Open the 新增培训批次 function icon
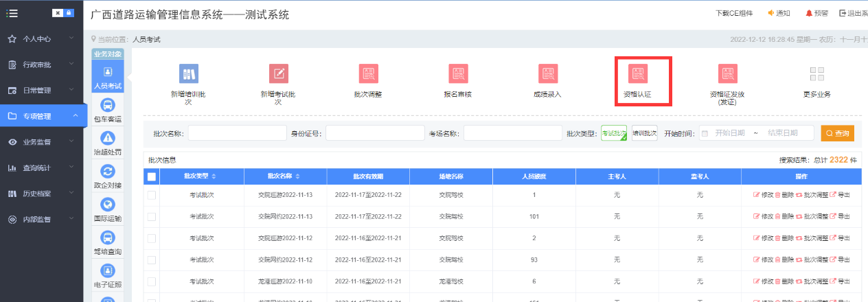Image resolution: width=868 pixels, height=302 pixels. click(x=188, y=73)
